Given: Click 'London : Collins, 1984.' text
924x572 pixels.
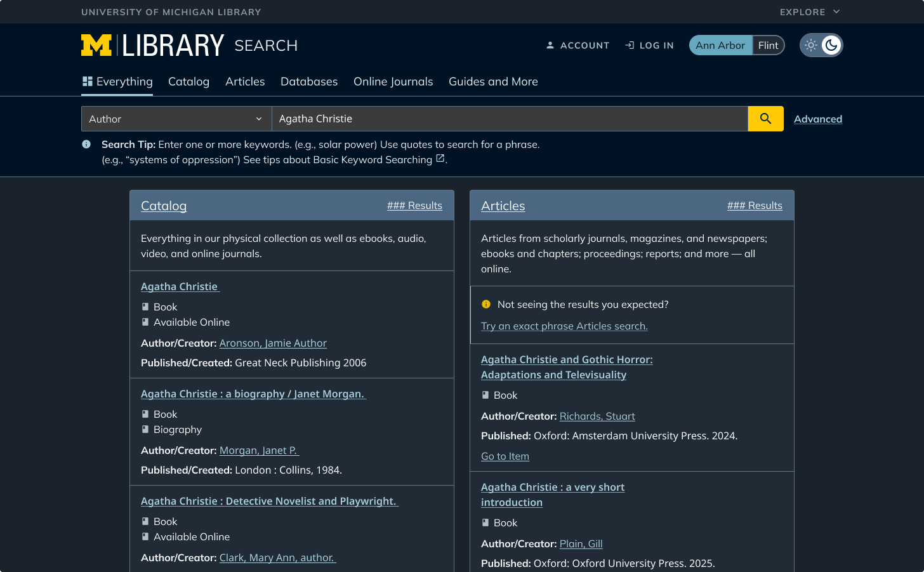Looking at the screenshot, I should [288, 470].
